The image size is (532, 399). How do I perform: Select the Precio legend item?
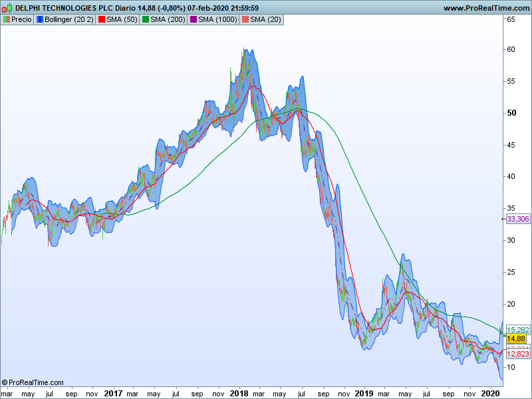pos(18,20)
